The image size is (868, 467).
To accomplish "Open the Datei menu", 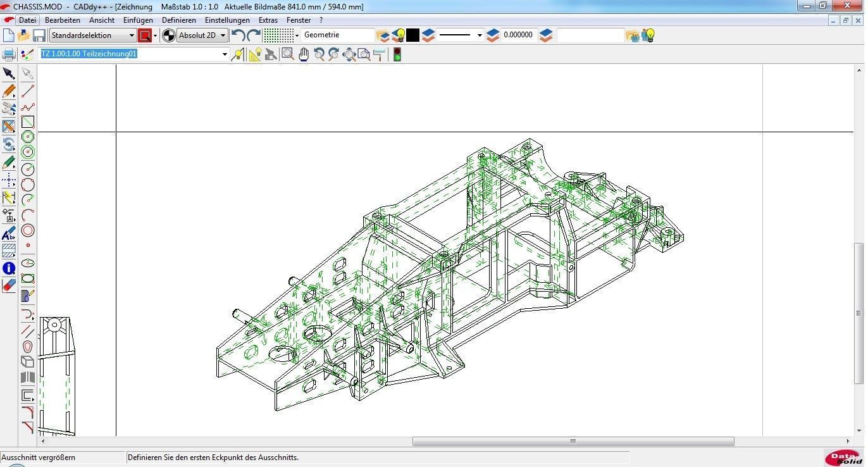I will 27,20.
